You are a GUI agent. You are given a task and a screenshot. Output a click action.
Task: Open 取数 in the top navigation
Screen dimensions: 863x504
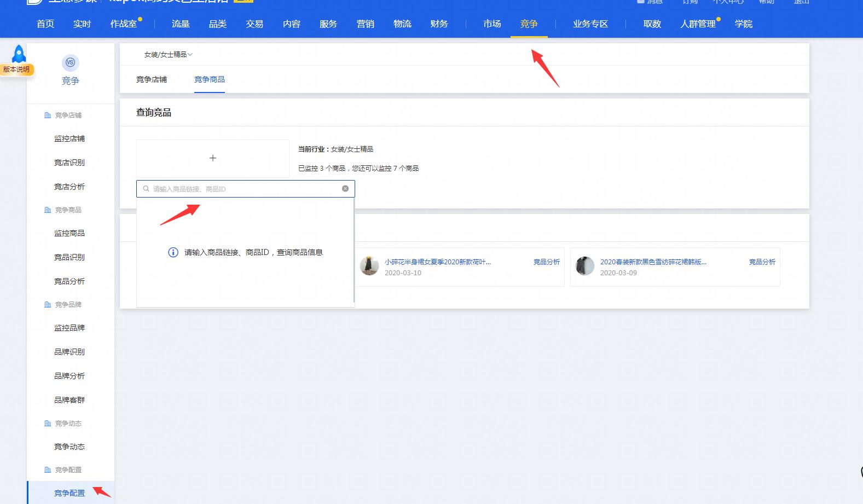(x=652, y=24)
